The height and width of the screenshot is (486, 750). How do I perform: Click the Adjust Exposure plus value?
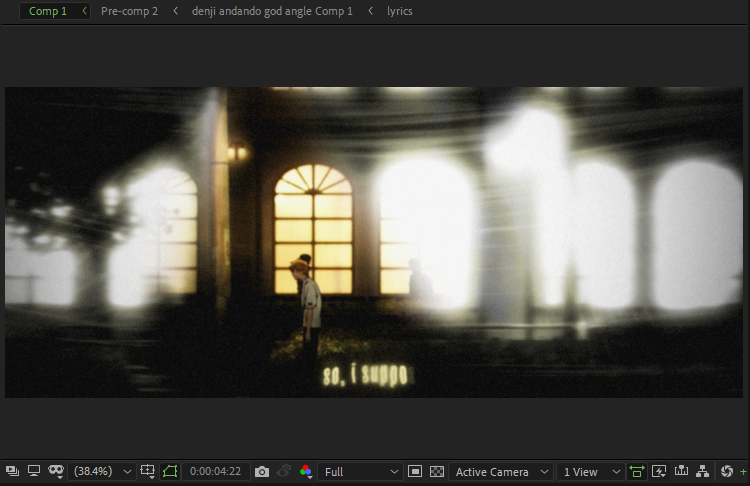[x=743, y=472]
